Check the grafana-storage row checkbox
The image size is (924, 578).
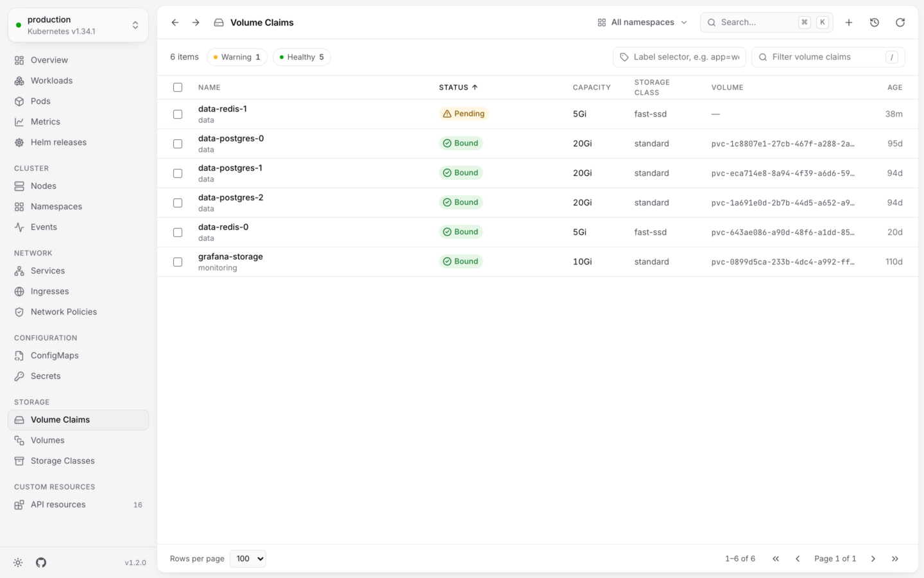pyautogui.click(x=178, y=262)
